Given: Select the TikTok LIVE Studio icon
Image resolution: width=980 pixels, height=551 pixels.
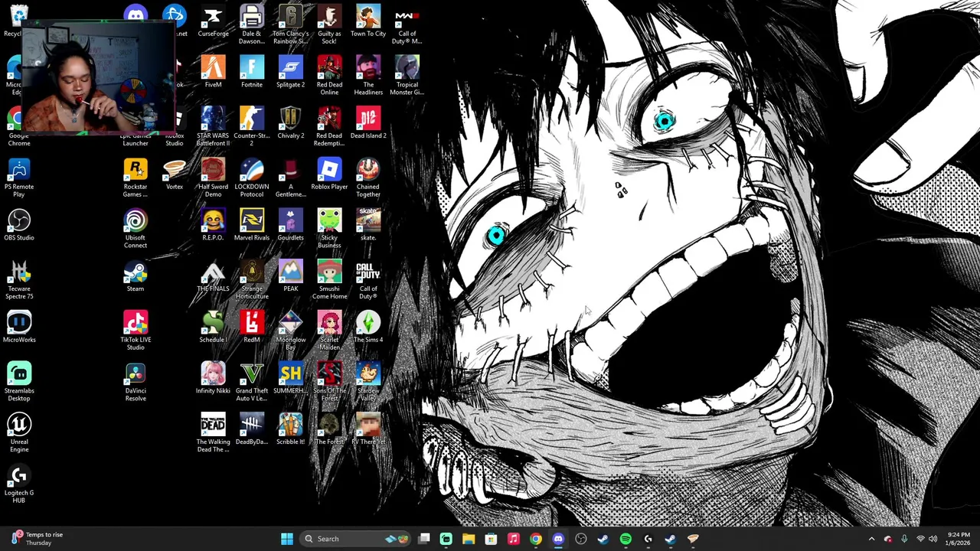Looking at the screenshot, I should click(136, 331).
